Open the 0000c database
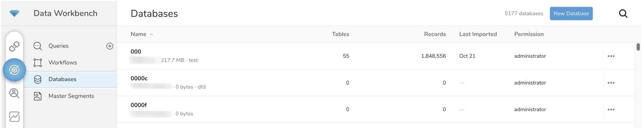Viewport: 644px width, 128px height. [139, 78]
